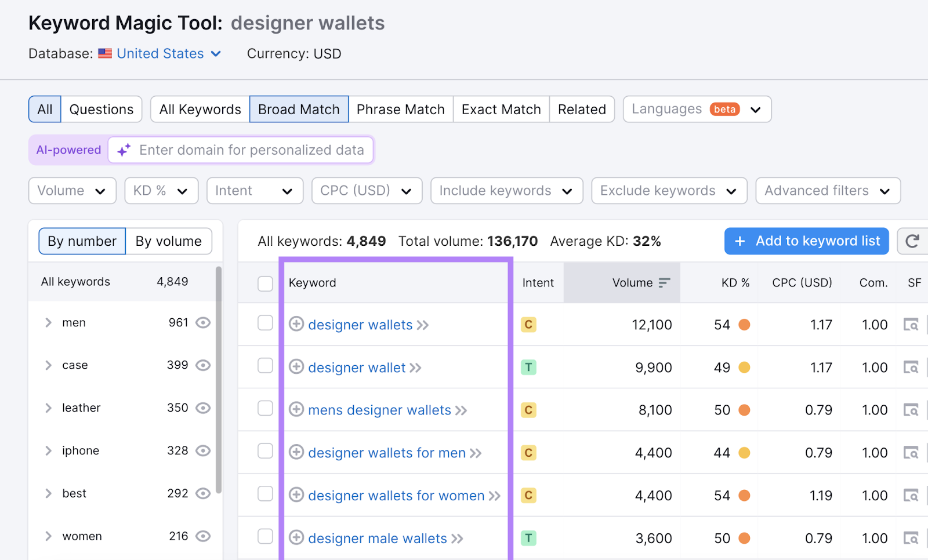Click the US flag icon next to Database
The image size is (928, 560).
coord(104,53)
